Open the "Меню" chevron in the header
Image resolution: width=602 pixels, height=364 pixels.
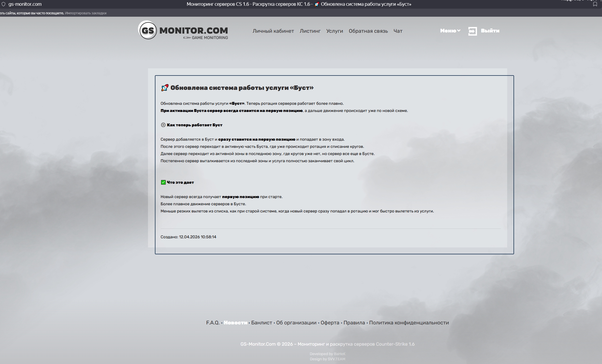pyautogui.click(x=458, y=31)
